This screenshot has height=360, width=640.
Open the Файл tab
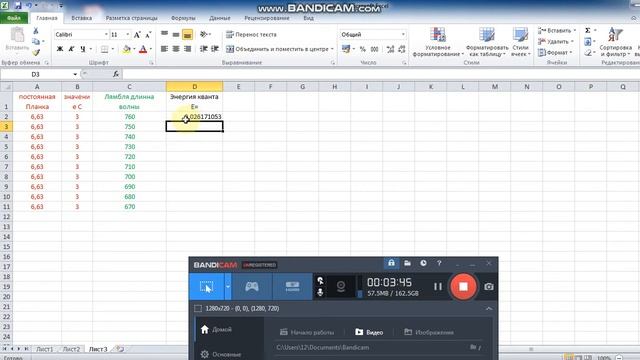14,18
